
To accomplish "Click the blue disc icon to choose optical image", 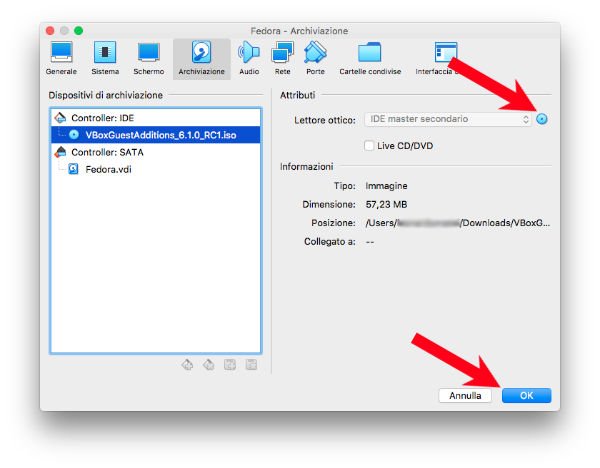I will tap(541, 119).
